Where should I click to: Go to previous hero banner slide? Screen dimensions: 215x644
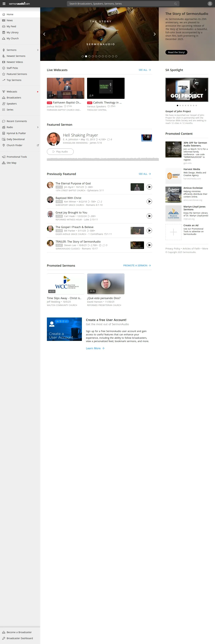click(x=44, y=34)
